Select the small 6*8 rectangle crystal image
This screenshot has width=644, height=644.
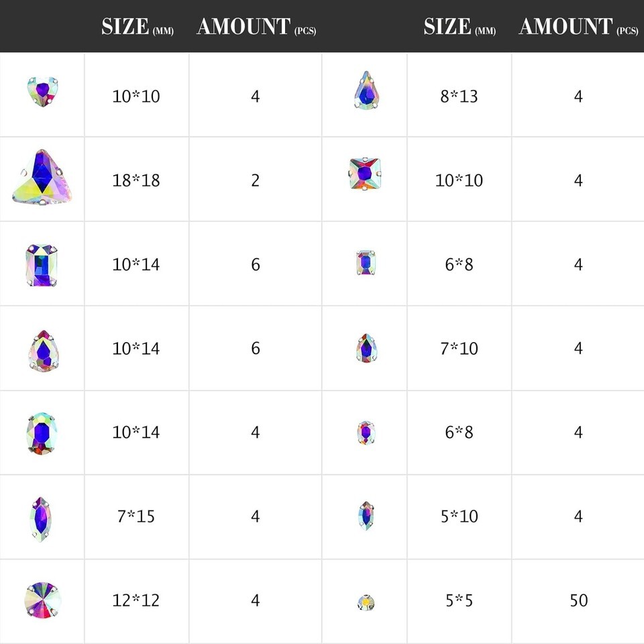[366, 264]
